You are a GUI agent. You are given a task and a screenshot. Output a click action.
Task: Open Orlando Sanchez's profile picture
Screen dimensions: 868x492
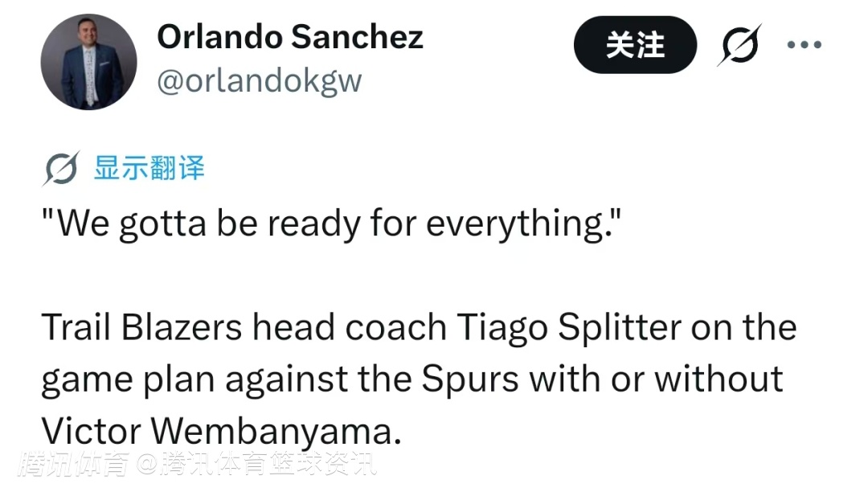[89, 62]
